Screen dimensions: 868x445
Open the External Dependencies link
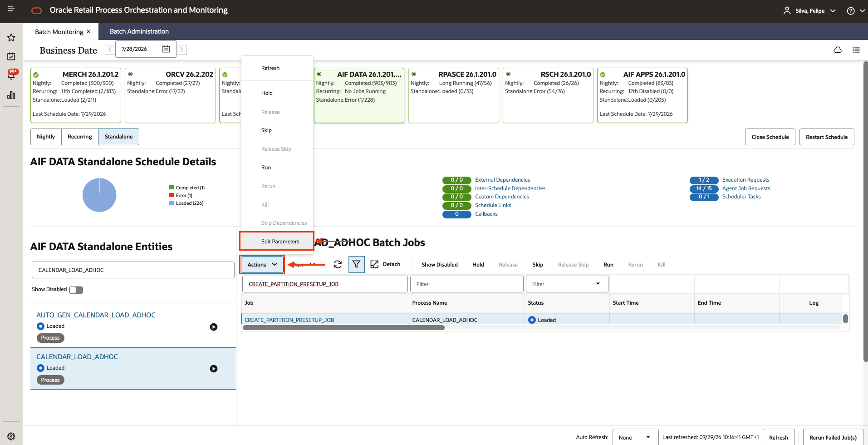tap(502, 180)
